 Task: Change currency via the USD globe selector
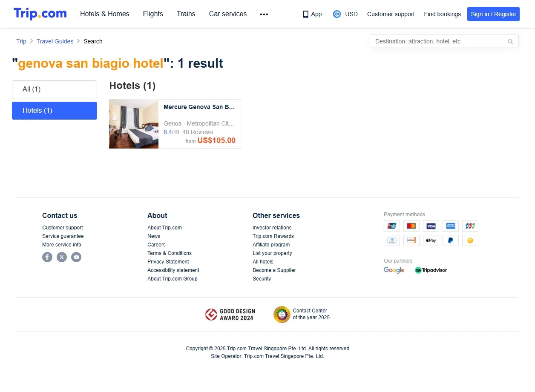point(345,14)
